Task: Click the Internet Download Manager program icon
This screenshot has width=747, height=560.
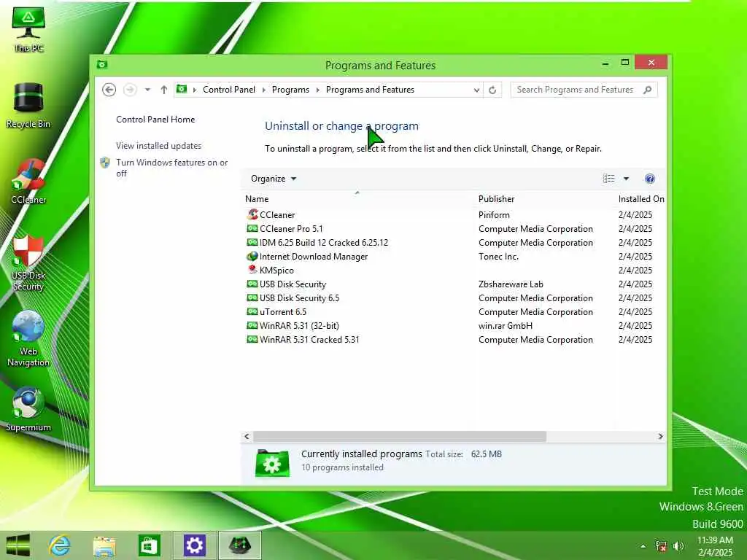Action: coord(252,256)
